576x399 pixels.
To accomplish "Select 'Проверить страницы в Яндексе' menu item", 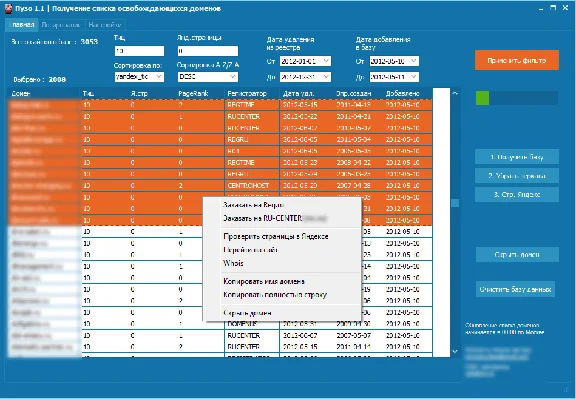I will 276,237.
